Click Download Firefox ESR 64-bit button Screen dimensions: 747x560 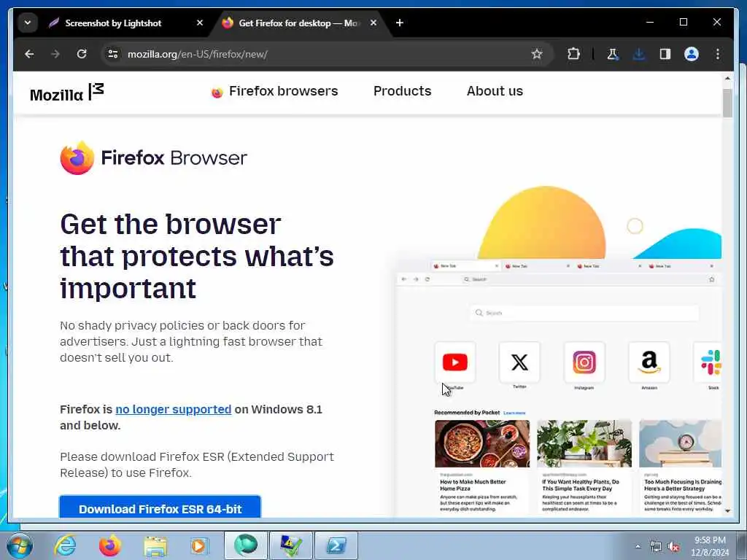[x=160, y=507]
